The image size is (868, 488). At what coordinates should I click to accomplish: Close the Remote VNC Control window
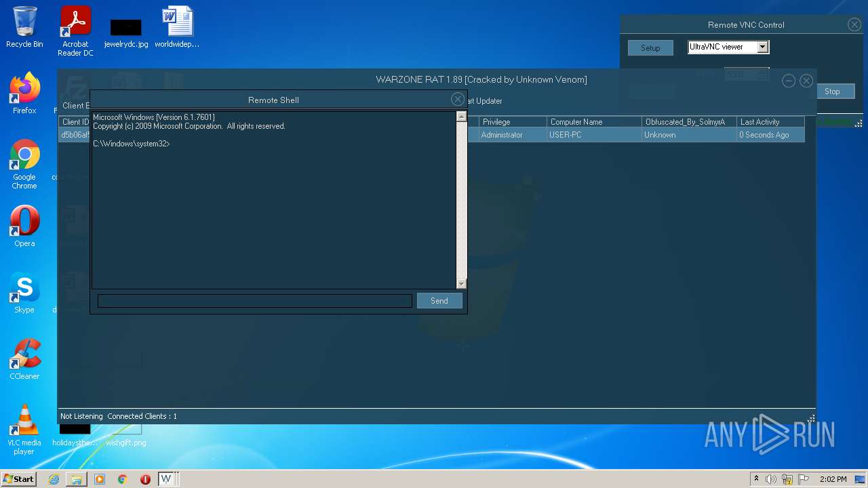pos(854,24)
